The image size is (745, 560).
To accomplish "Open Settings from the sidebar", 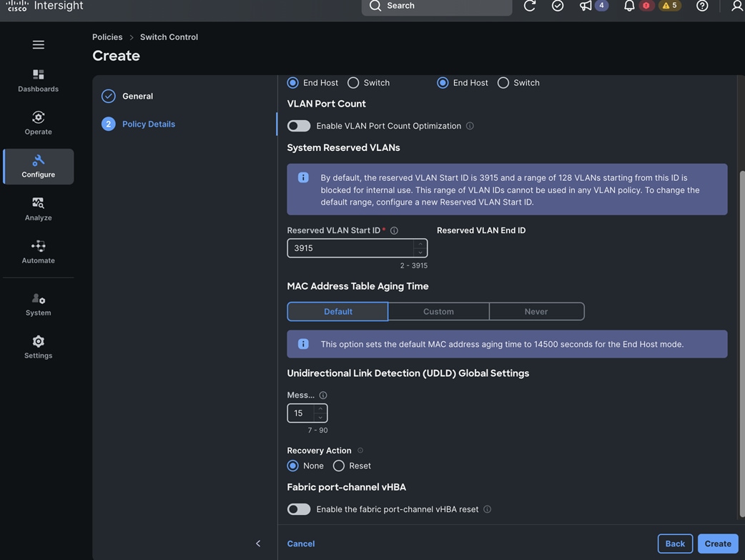I will (x=39, y=347).
